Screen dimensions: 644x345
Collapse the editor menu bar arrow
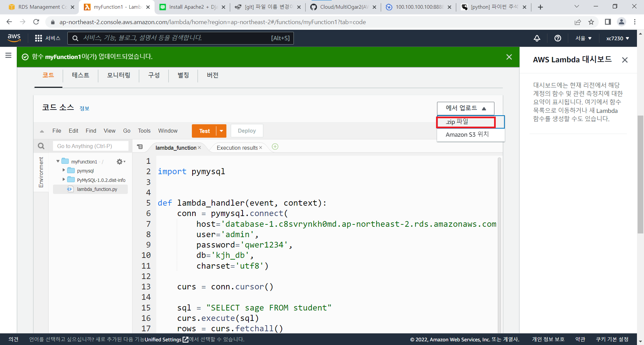pos(42,131)
